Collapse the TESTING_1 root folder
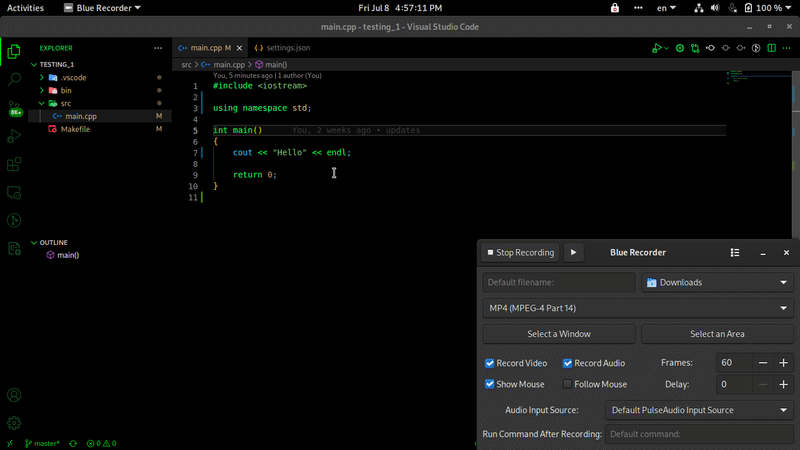 (34, 64)
